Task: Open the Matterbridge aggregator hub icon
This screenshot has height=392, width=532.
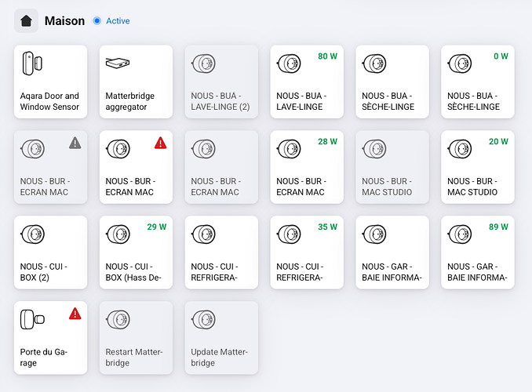Action: click(x=118, y=63)
